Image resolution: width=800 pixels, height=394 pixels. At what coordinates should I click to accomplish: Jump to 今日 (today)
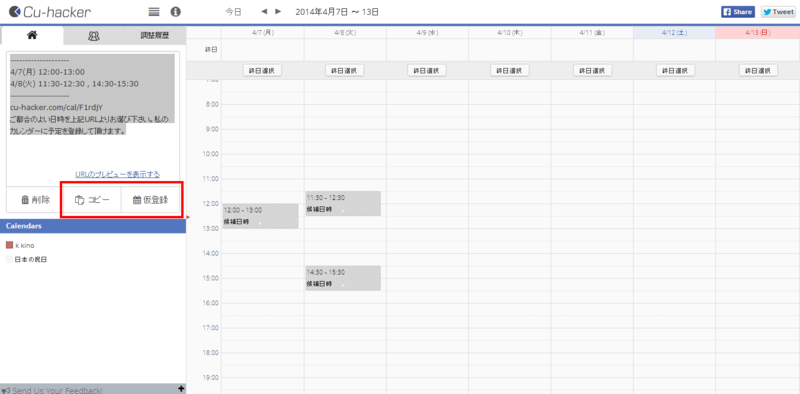click(x=233, y=12)
